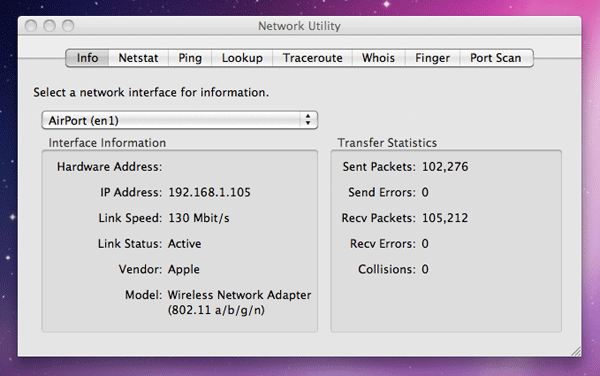Open the AirPort (en1) interface dropdown

(x=179, y=120)
